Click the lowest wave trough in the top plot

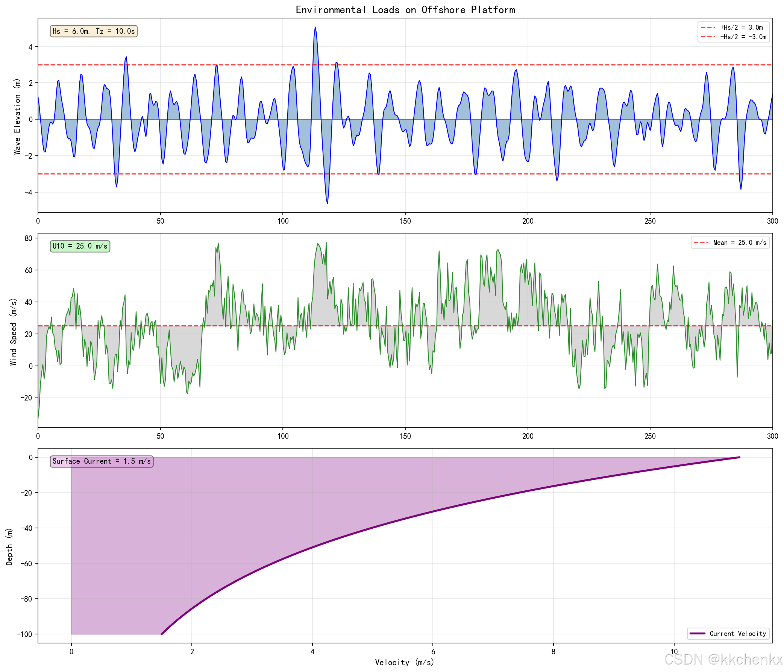[x=327, y=203]
